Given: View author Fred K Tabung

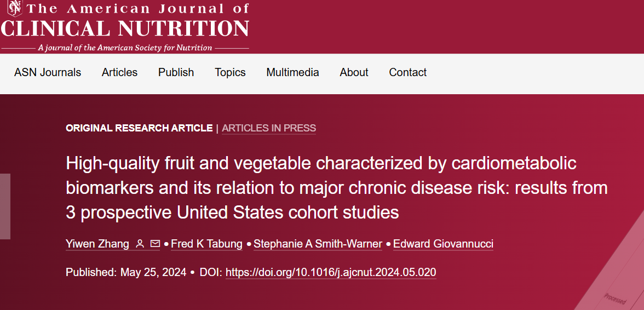Looking at the screenshot, I should 206,244.
